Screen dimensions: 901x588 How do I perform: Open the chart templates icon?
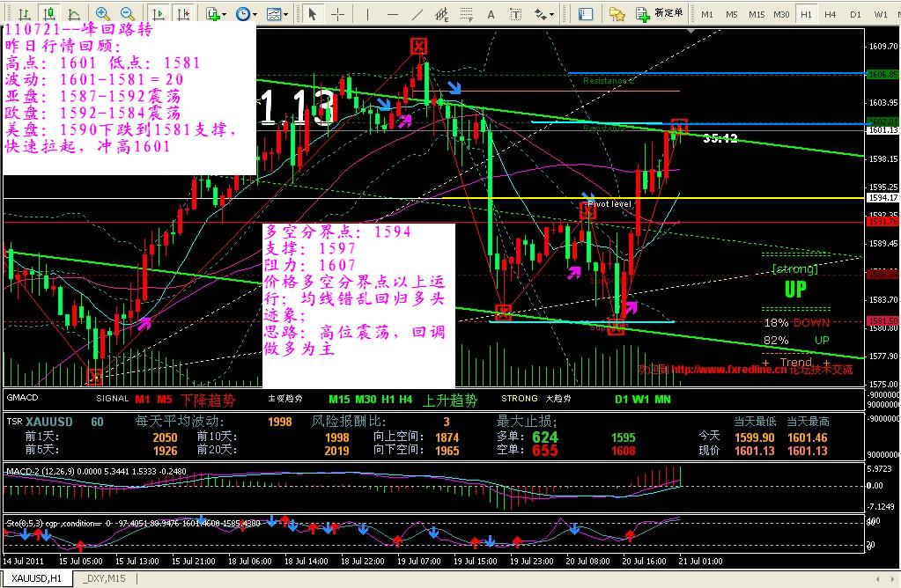pos(274,14)
